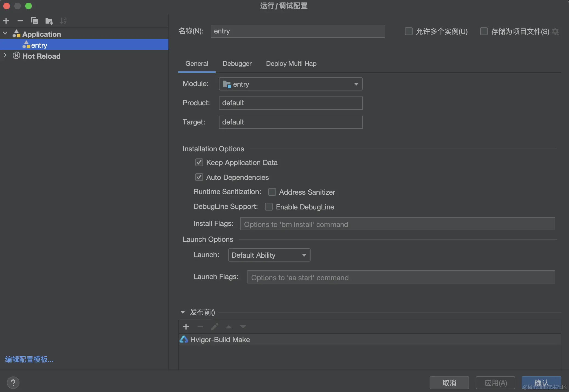Screen dimensions: 569x392
Task: Switch to the Debugger tab
Action: [237, 64]
